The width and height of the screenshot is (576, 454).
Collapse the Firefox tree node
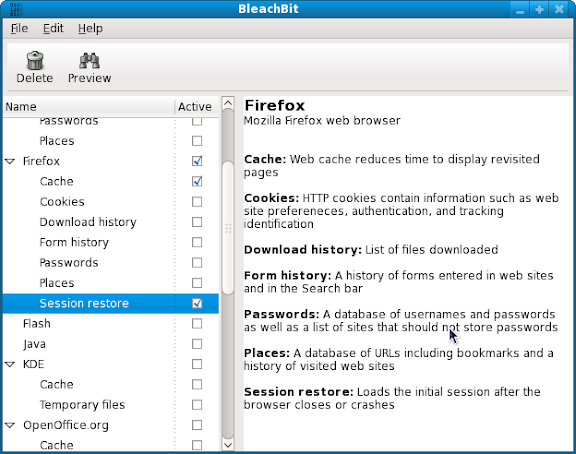(10, 161)
